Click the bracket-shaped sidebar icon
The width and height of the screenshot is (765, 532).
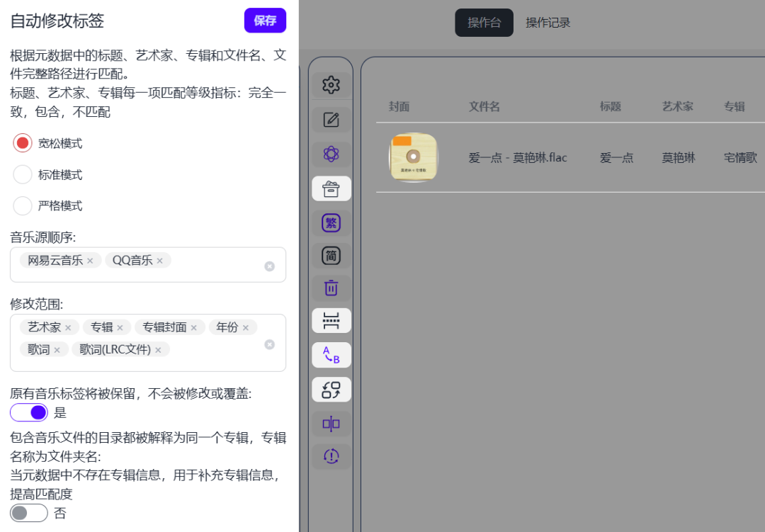point(331,321)
